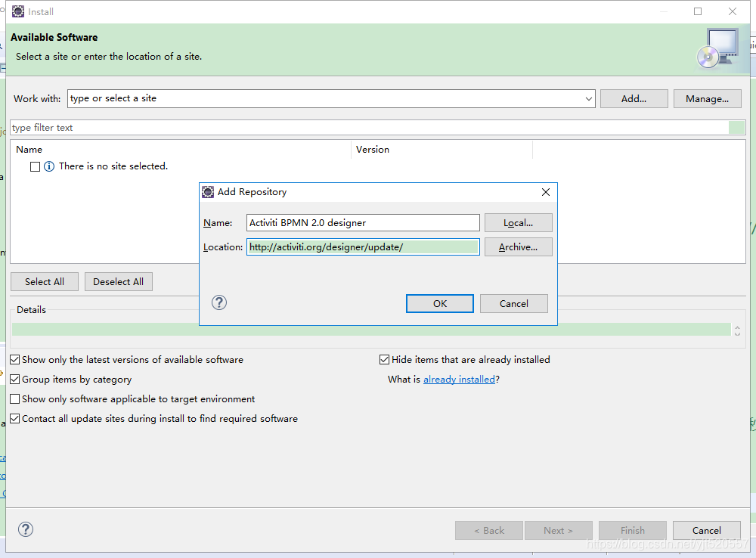Viewport: 756px width, 558px height.
Task: Click the help icon in Add Repository dialog
Action: 219,303
